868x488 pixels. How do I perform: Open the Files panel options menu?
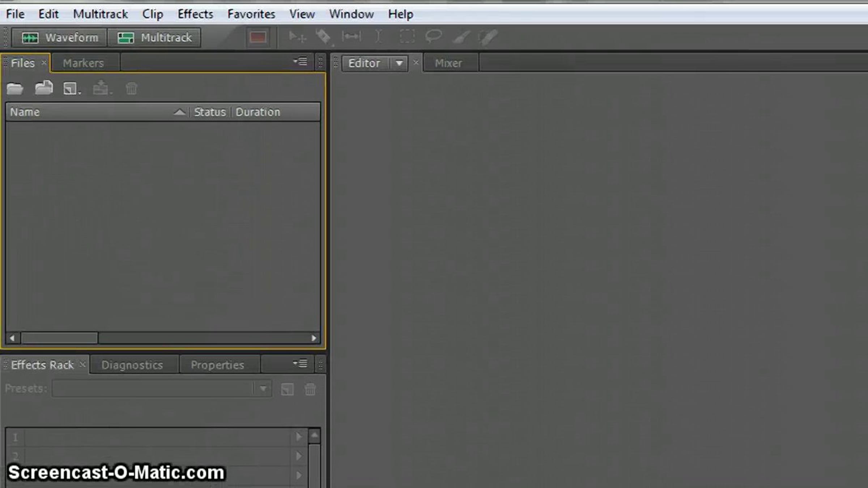[x=300, y=61]
